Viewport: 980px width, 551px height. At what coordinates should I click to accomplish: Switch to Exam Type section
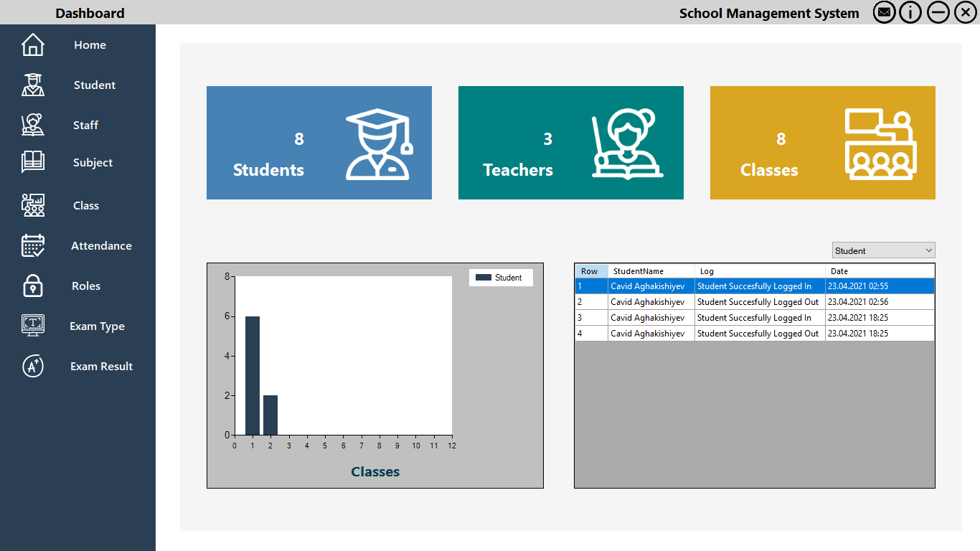coord(97,326)
